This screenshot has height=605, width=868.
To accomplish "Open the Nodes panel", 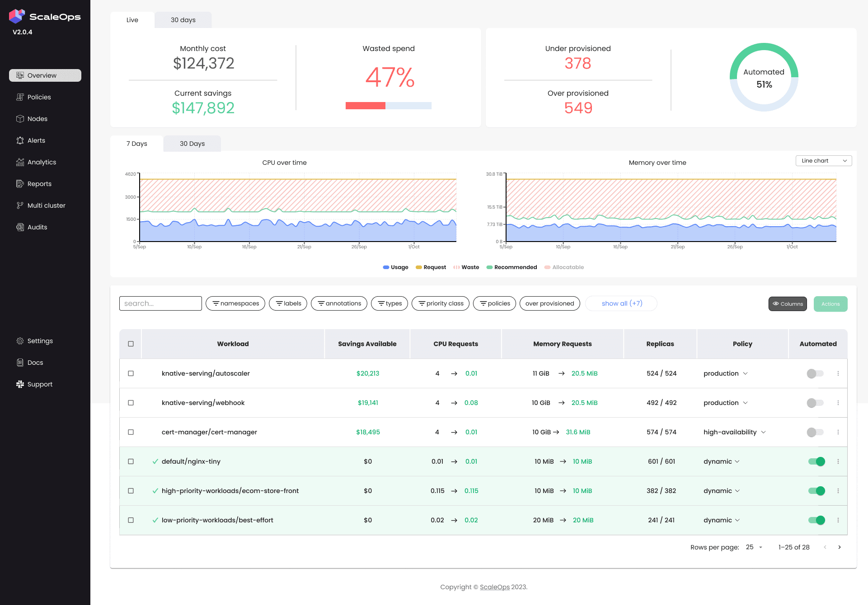I will [x=37, y=118].
